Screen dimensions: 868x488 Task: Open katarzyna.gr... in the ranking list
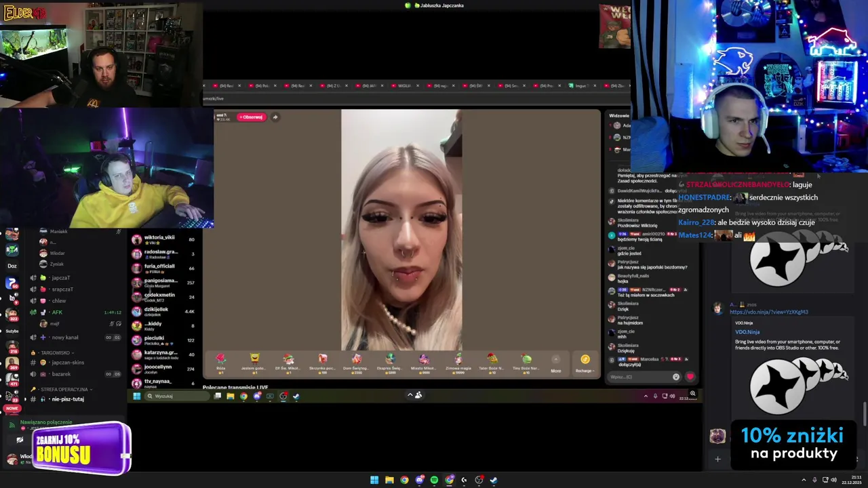[163, 354]
